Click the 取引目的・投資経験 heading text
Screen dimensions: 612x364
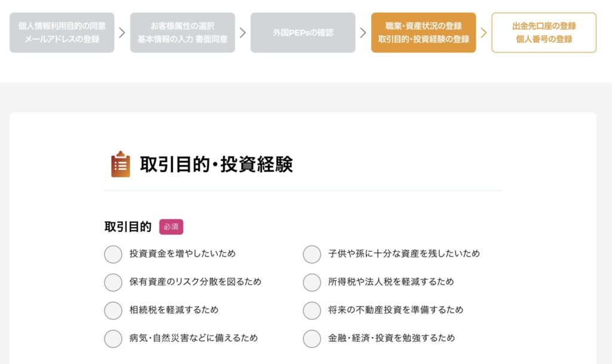[216, 165]
